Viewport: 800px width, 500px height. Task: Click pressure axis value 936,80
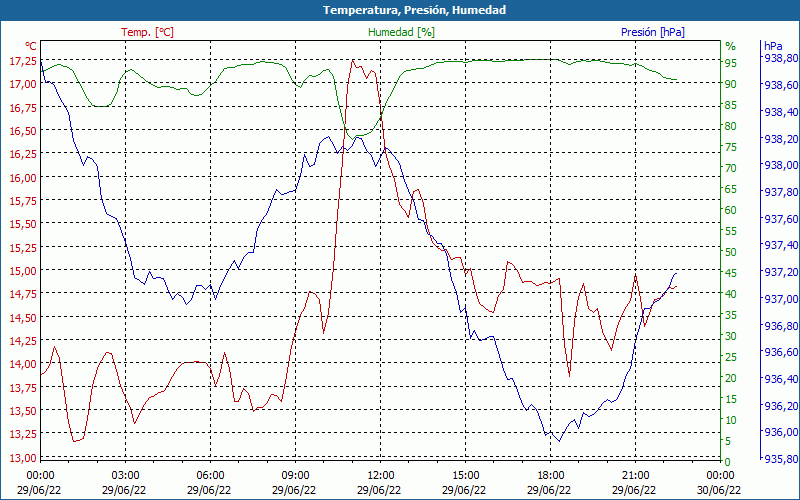(x=781, y=326)
